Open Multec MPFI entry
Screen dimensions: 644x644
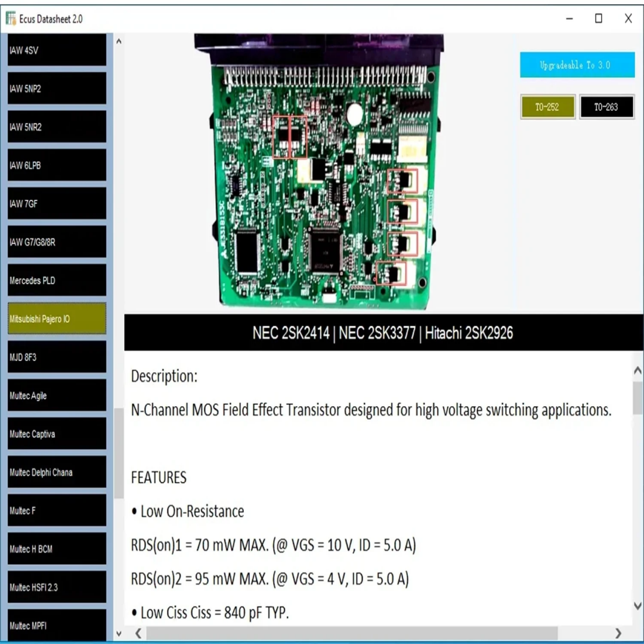(x=57, y=625)
